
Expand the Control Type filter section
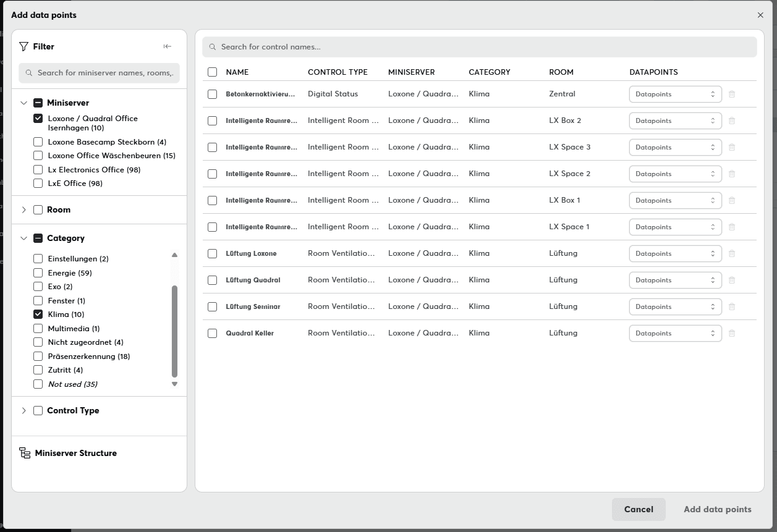(24, 411)
